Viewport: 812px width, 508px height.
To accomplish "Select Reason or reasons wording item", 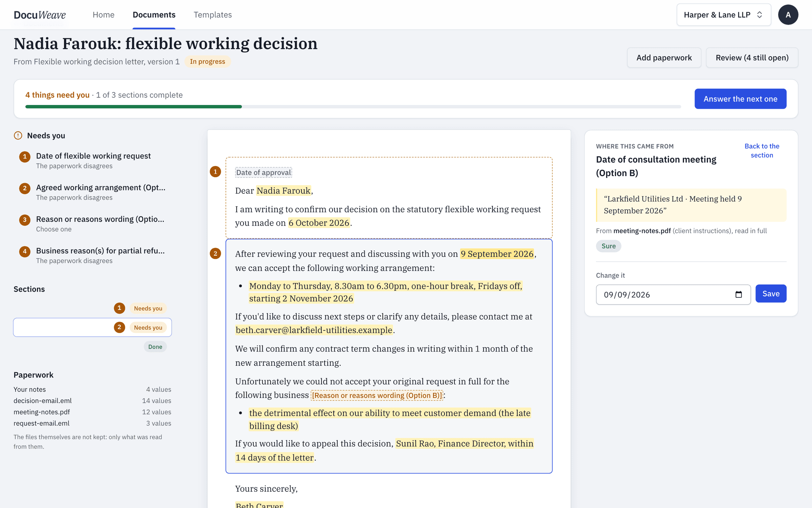I will point(92,224).
